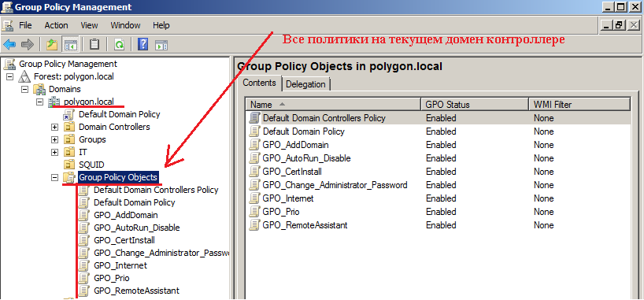The width and height of the screenshot is (644, 300).
Task: Open the Help menu
Action: [x=161, y=25]
